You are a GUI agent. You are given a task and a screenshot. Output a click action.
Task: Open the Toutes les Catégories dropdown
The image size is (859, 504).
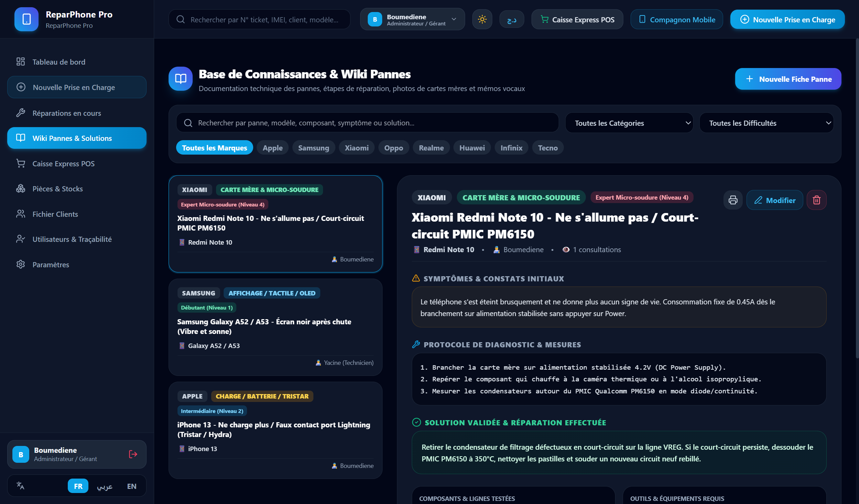coord(629,123)
